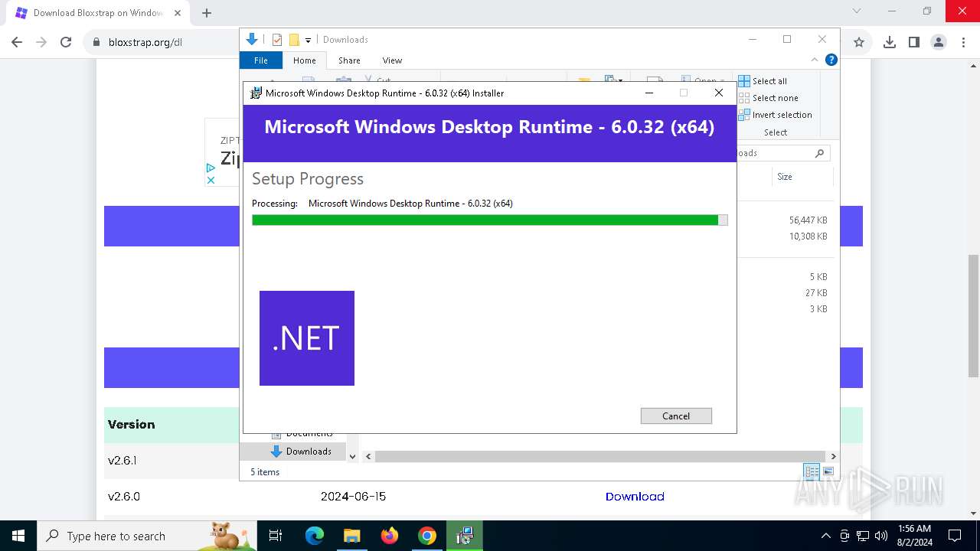
Task: Show hidden system tray icons
Action: tap(825, 536)
